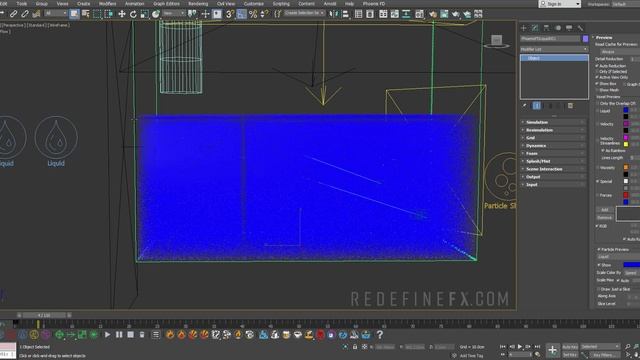640x360 pixels.
Task: Click the first Phoenix fire preset icon
Action: pyautogui.click(x=170, y=335)
